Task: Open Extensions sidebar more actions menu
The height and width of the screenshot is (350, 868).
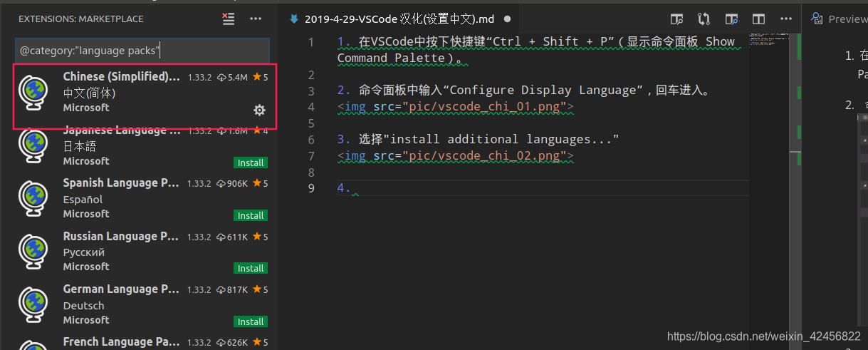Action: coord(256,19)
